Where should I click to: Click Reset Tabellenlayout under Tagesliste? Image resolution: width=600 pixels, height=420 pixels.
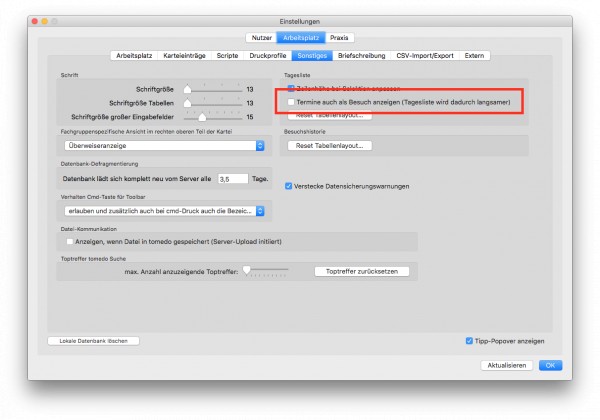point(329,115)
